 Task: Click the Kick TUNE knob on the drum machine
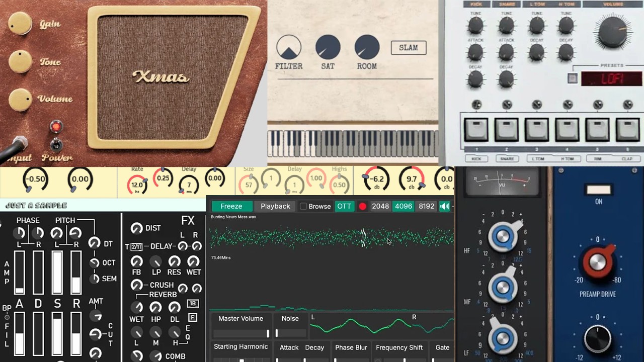click(476, 25)
